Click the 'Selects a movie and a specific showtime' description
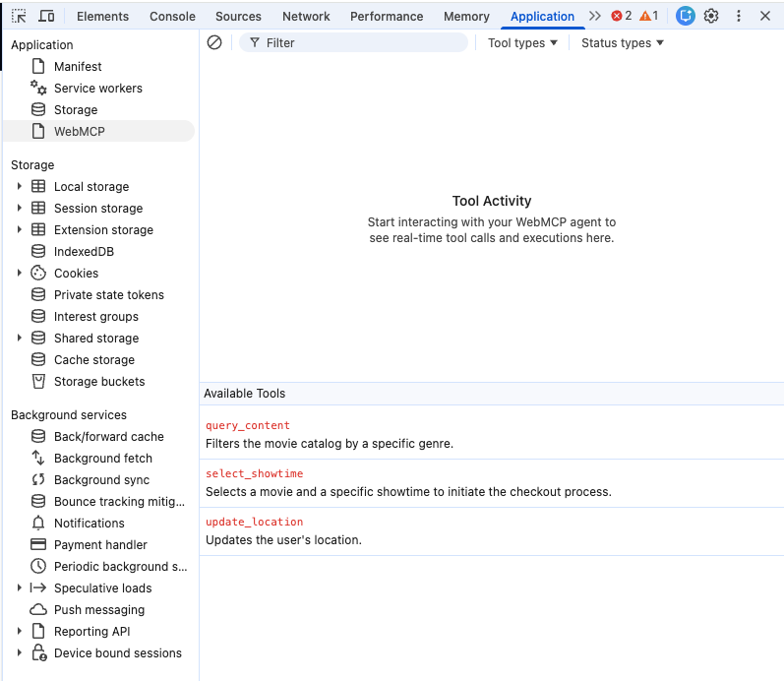 click(x=408, y=492)
